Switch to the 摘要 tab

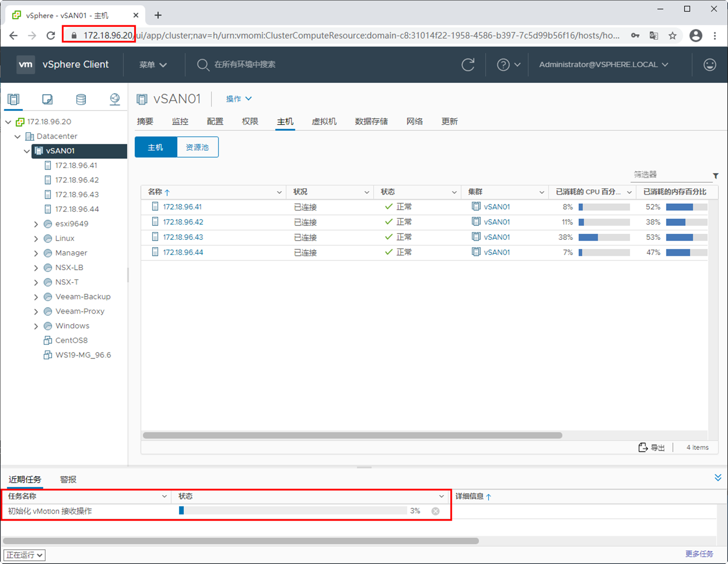pyautogui.click(x=145, y=121)
